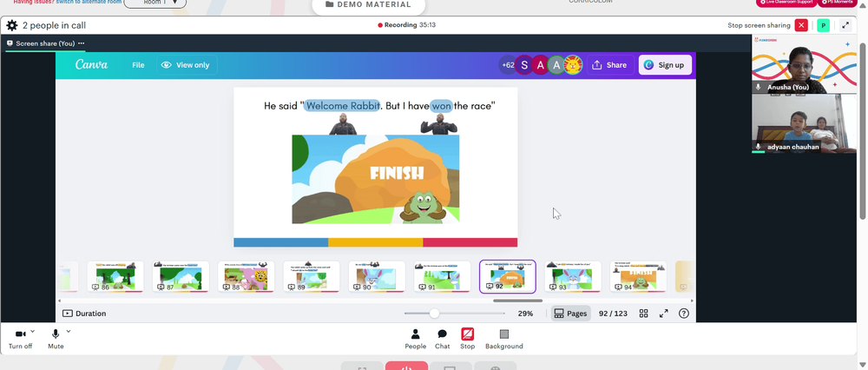Open slide 90 thumbnail with rabbit
The image size is (868, 370).
[377, 276]
